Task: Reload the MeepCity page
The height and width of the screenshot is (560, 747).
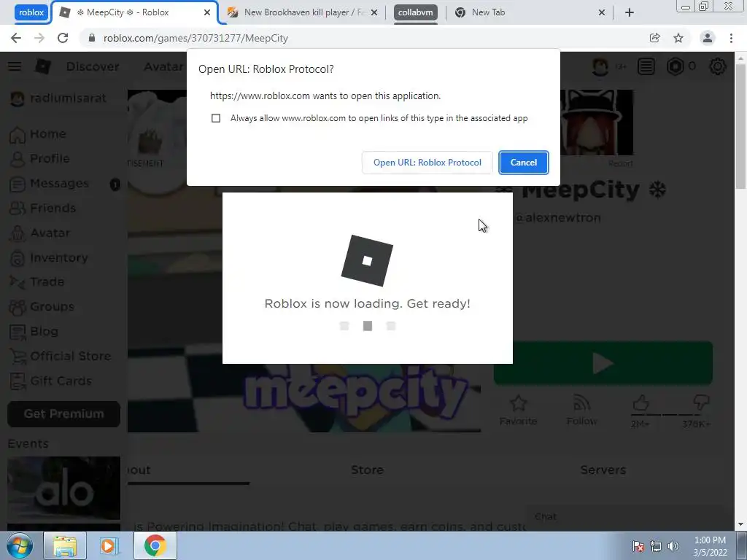Action: tap(63, 38)
